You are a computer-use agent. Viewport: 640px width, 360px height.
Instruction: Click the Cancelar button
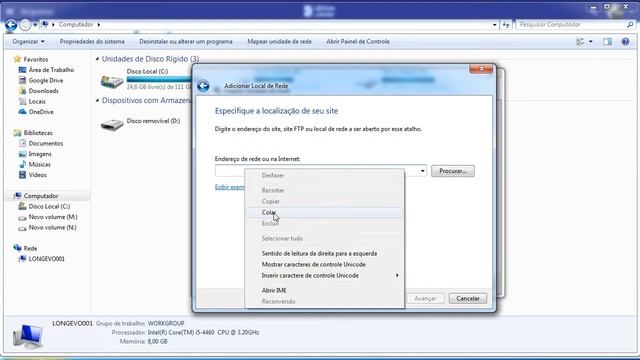coord(468,298)
